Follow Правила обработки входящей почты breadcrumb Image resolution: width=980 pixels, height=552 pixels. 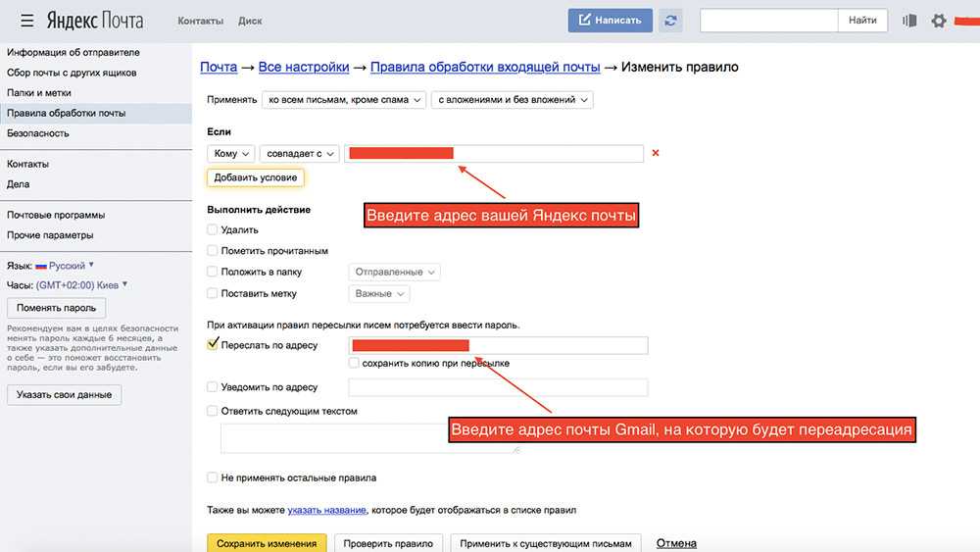click(x=485, y=67)
